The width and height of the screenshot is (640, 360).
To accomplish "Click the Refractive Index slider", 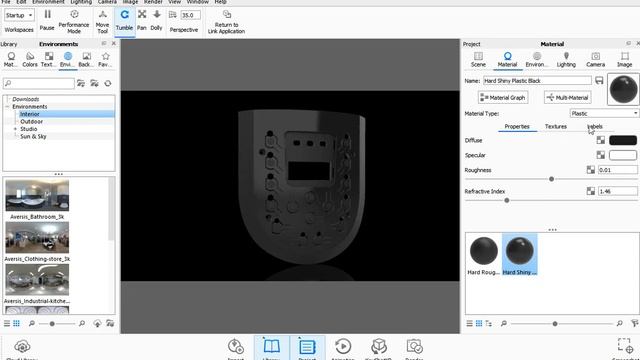I will click(x=551, y=200).
